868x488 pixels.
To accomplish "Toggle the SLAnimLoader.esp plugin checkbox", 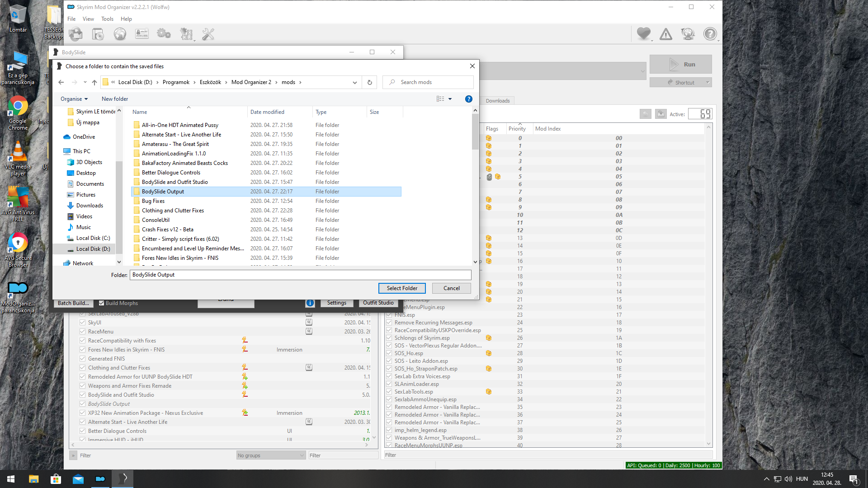I will (389, 384).
